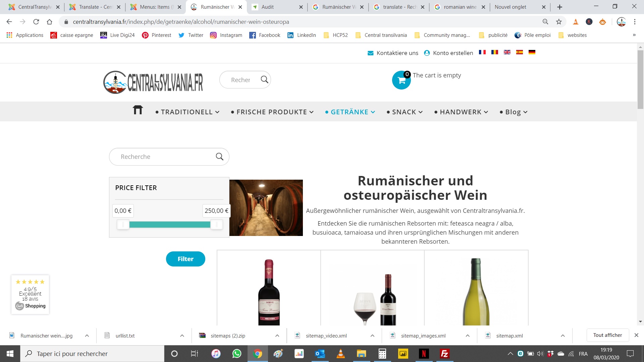The image size is (644, 362).
Task: Expand options for sitemap.xml download
Action: (562, 336)
